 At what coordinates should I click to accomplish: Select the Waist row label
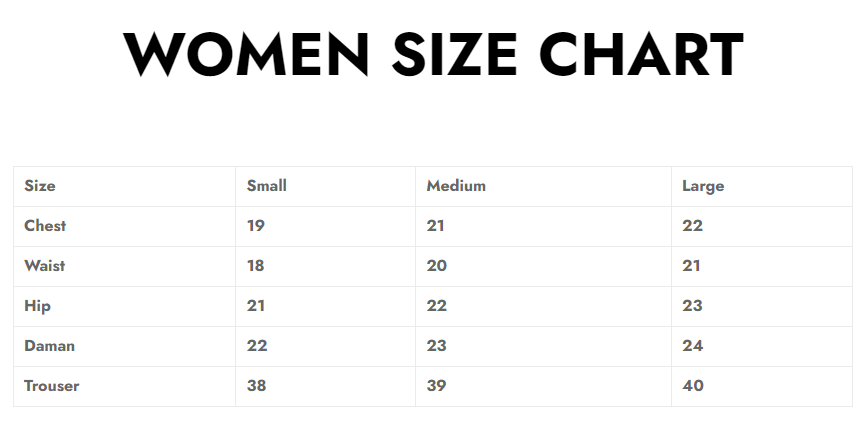pyautogui.click(x=45, y=266)
